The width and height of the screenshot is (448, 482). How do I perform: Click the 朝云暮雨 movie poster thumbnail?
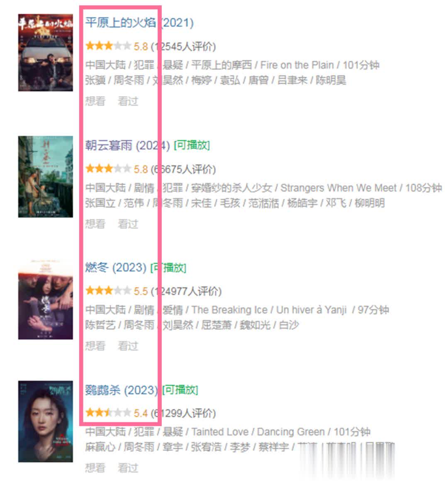click(46, 177)
